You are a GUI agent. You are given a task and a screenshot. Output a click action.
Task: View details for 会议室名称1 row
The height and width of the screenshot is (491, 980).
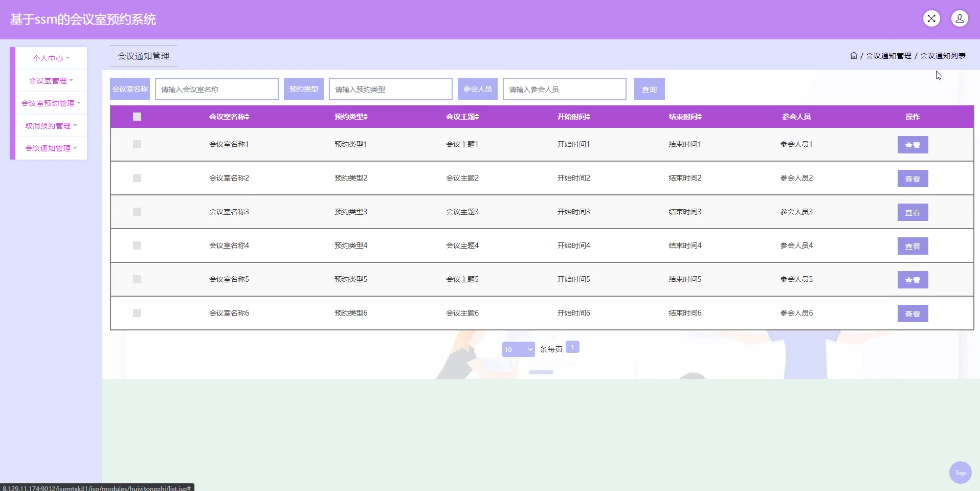(x=912, y=145)
